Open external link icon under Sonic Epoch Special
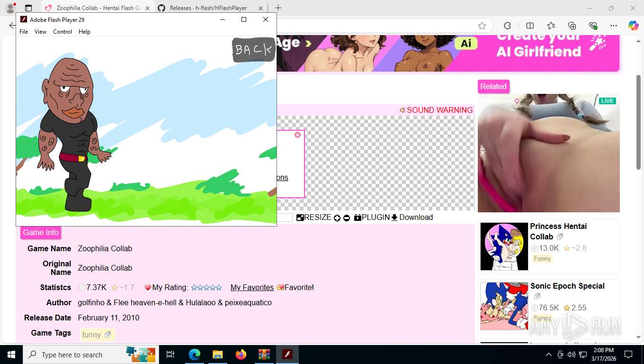644x364 pixels. (x=537, y=296)
